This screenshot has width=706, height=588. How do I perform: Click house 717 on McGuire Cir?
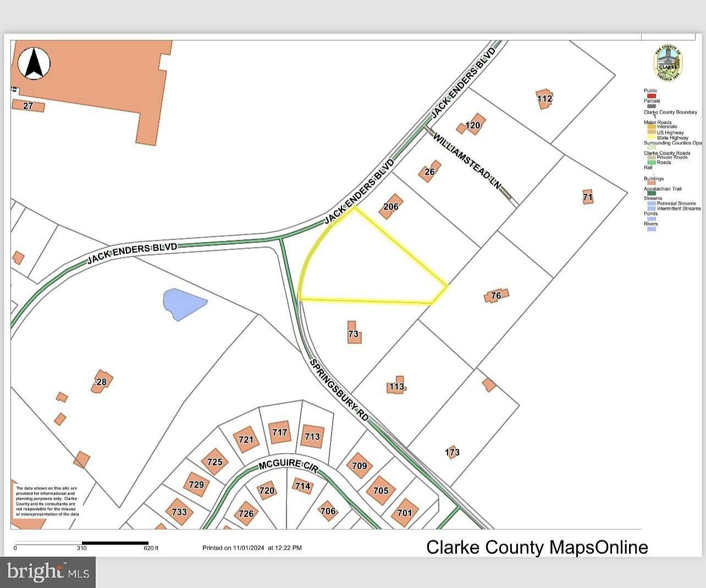tap(280, 432)
